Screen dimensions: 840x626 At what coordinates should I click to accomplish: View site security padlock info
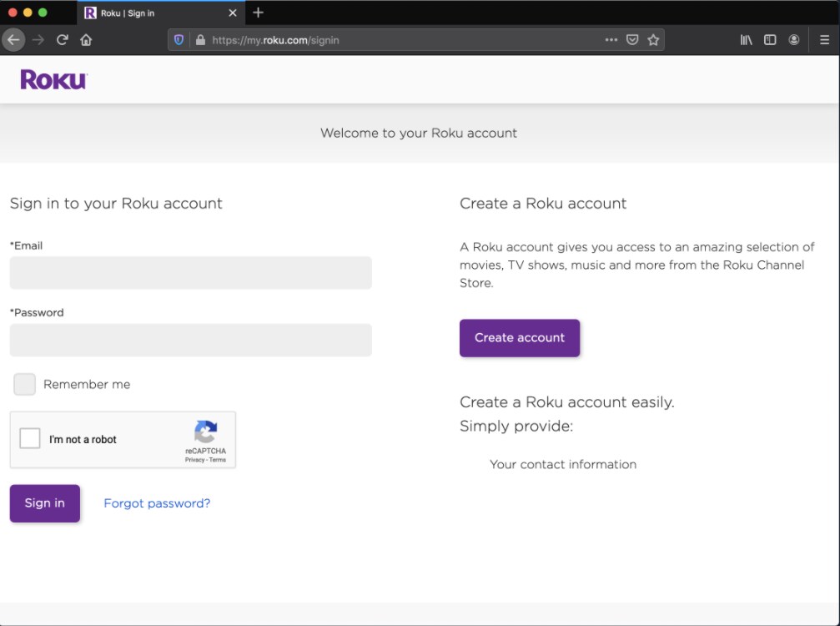[x=199, y=40]
